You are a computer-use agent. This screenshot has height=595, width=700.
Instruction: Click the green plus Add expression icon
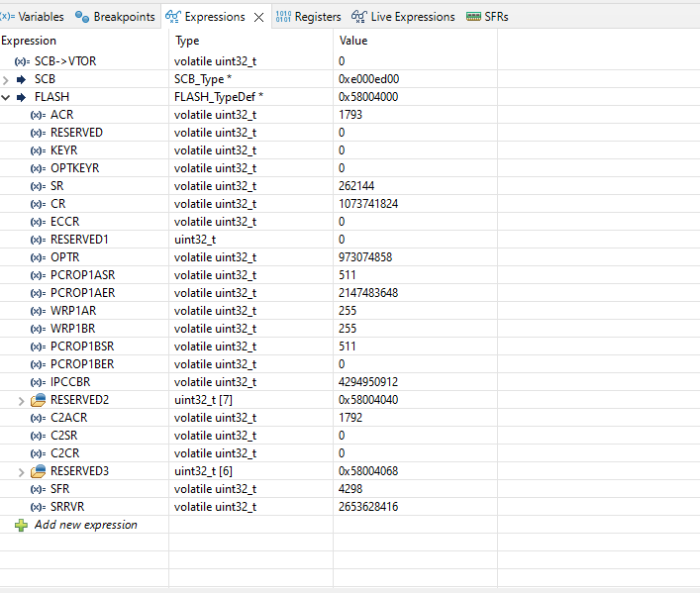(21, 525)
